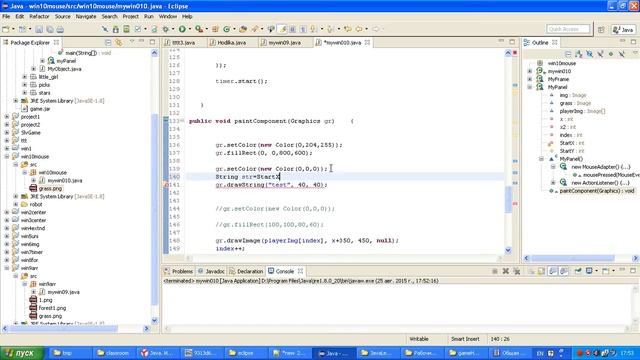The height and width of the screenshot is (360, 640).
Task: Click the Open Perspective icon
Action: [x=601, y=30]
